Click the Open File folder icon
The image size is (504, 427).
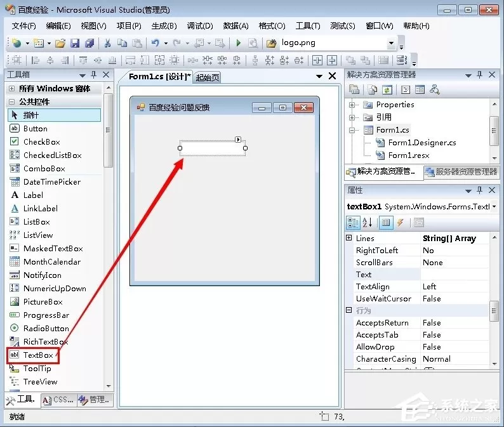(x=60, y=43)
